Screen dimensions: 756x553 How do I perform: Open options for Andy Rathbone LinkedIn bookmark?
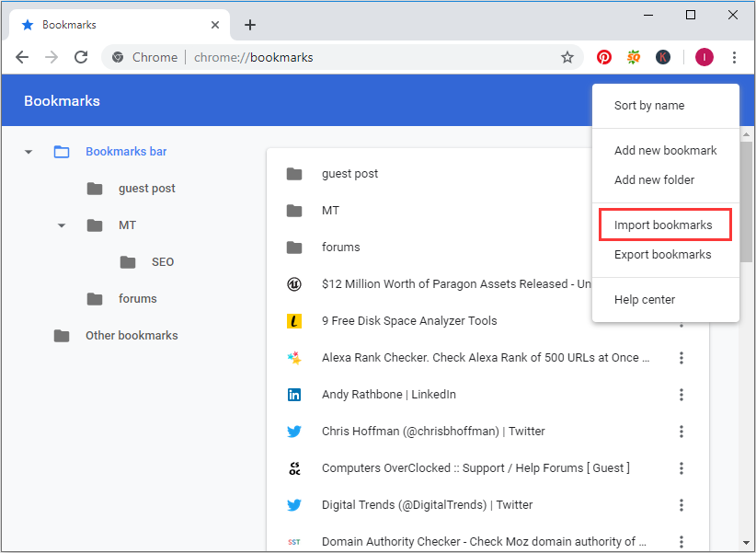coord(682,395)
